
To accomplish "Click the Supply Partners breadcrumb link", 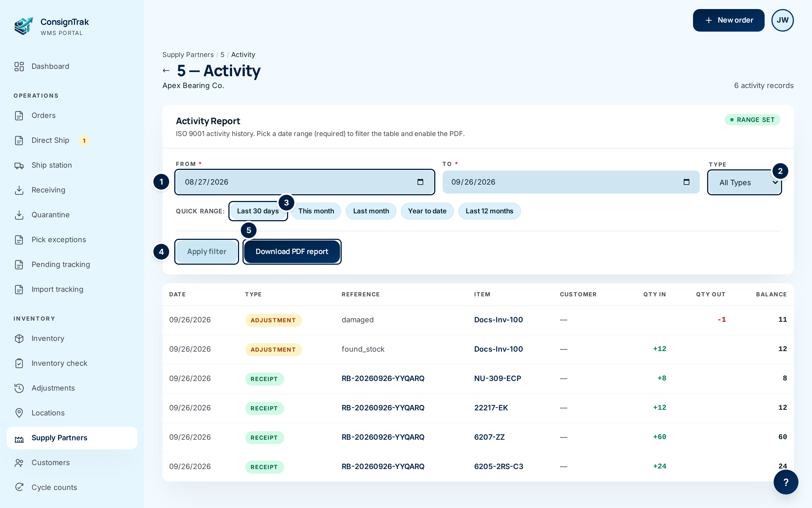I will click(x=188, y=55).
